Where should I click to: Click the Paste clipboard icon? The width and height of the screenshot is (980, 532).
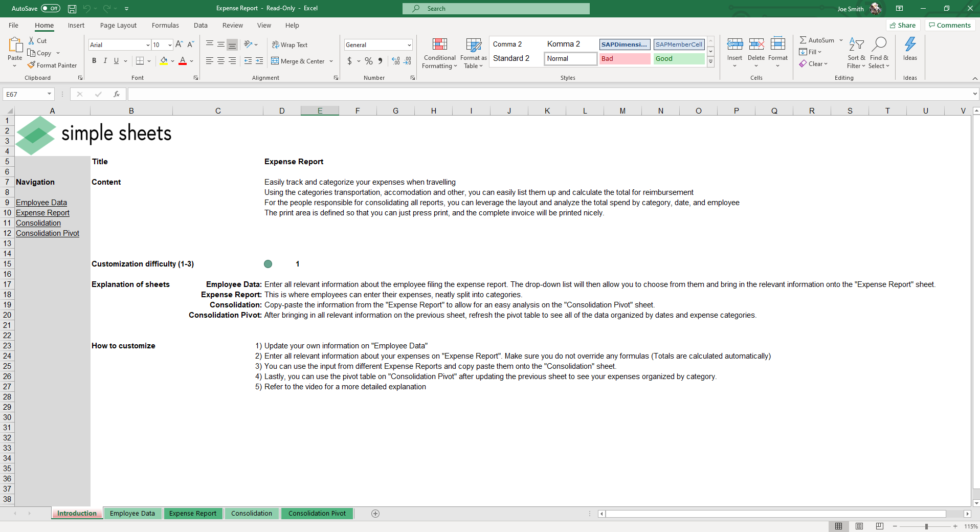pyautogui.click(x=15, y=45)
